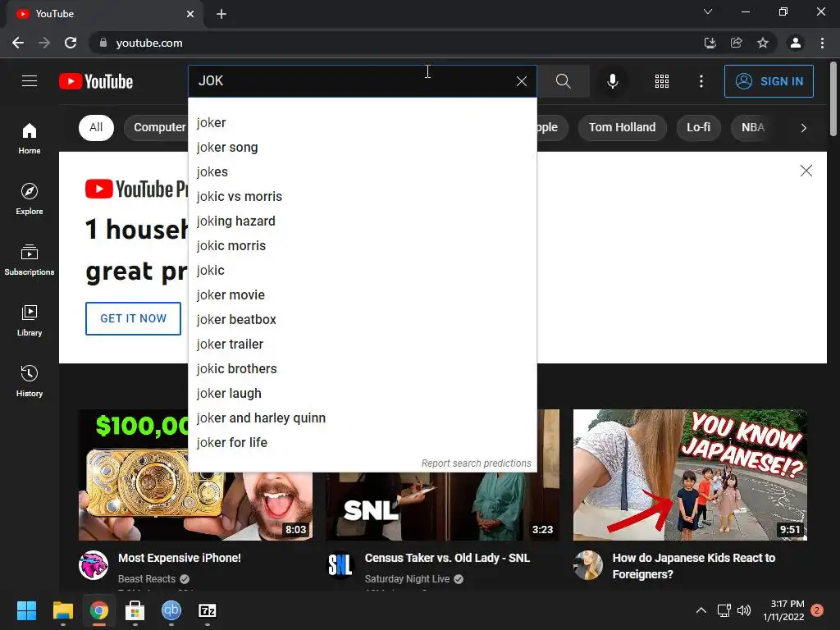
Task: Open the How do Japanese Kids React thumbnail
Action: click(690, 475)
